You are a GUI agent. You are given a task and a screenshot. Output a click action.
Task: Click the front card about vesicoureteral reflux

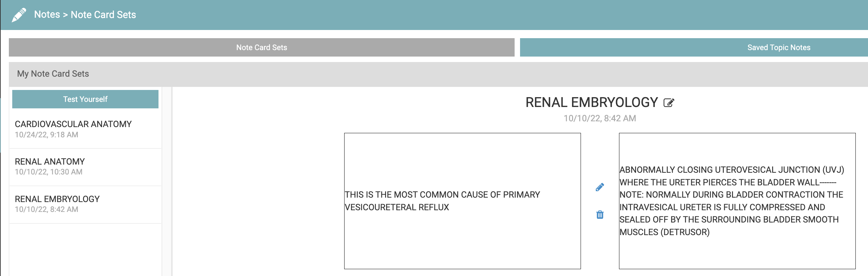(463, 201)
